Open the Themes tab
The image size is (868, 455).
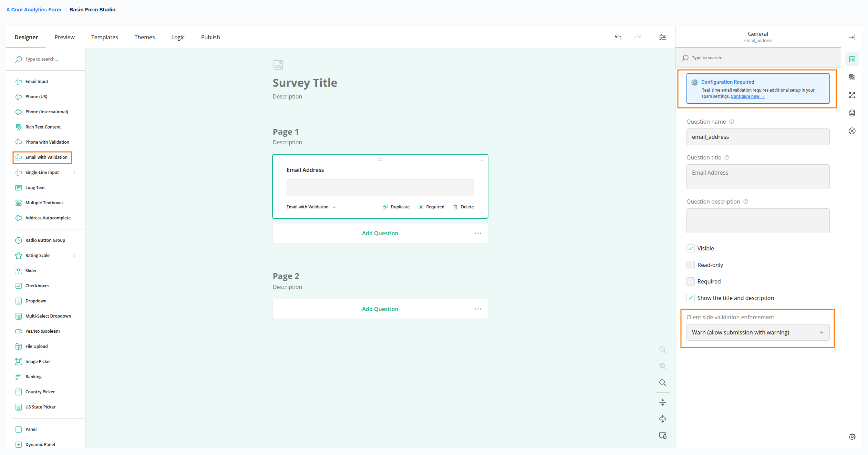pos(144,37)
